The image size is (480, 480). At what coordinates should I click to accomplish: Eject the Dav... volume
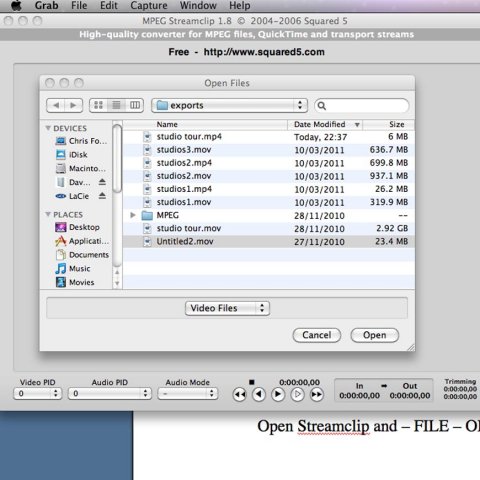102,182
